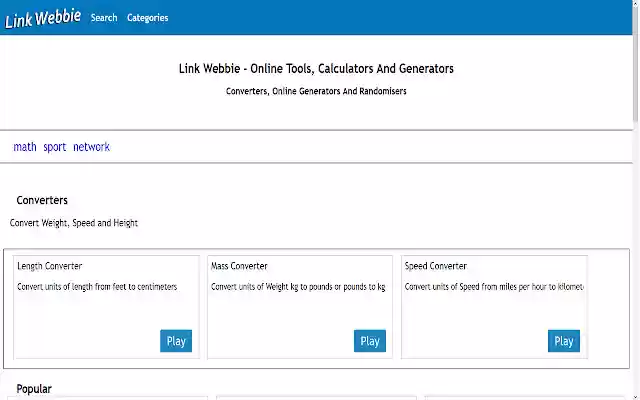Select the math category link

point(25,147)
